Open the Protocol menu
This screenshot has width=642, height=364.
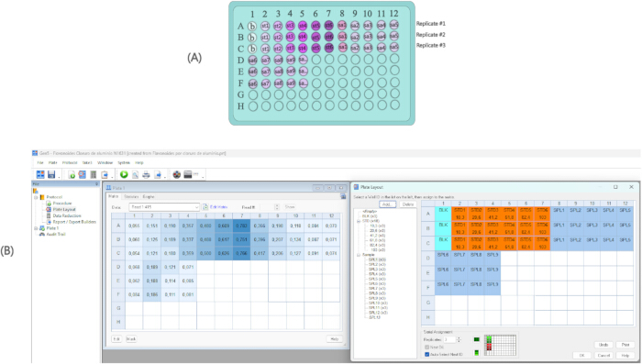pos(70,162)
